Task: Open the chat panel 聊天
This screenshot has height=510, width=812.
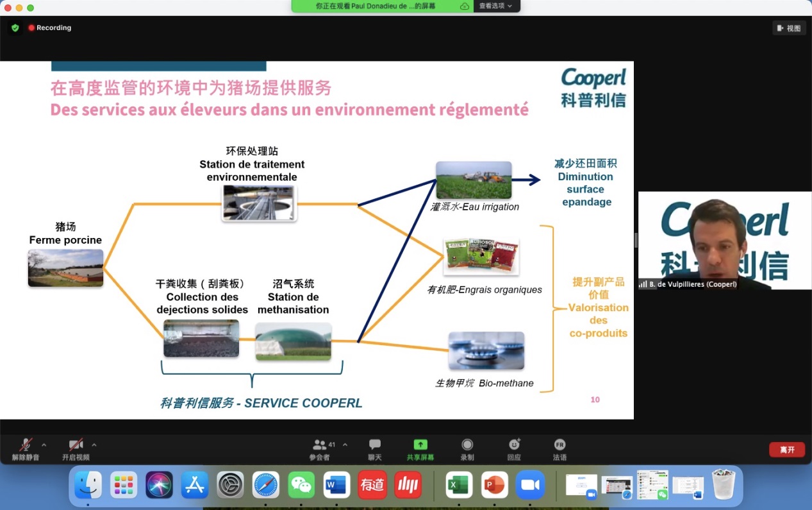Action: tap(375, 449)
